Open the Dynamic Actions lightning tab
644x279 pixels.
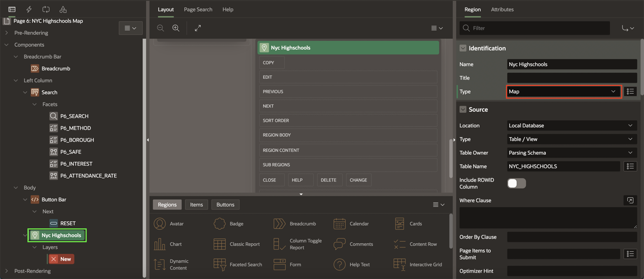(x=29, y=10)
